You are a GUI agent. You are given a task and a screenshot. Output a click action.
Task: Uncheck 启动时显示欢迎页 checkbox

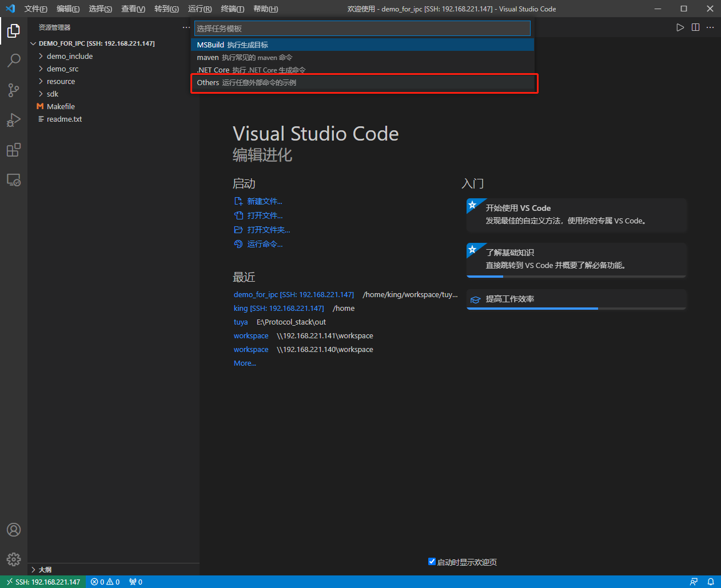click(x=432, y=562)
